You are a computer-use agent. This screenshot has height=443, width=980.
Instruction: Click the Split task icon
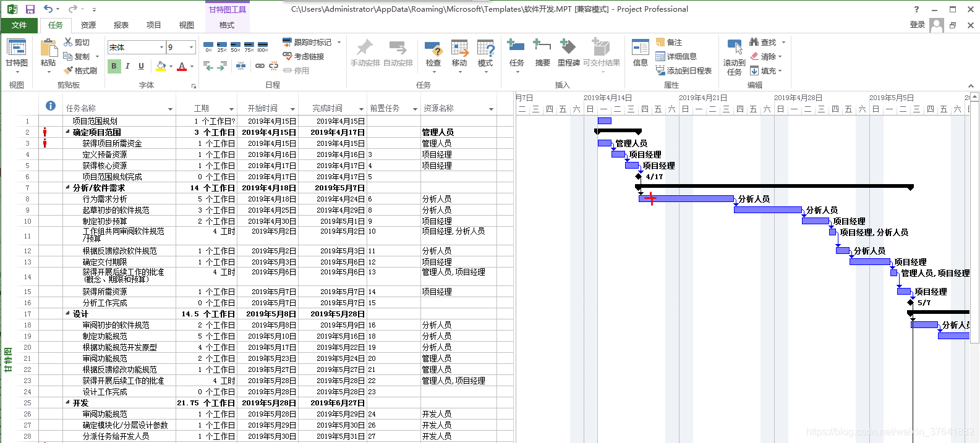point(241,65)
